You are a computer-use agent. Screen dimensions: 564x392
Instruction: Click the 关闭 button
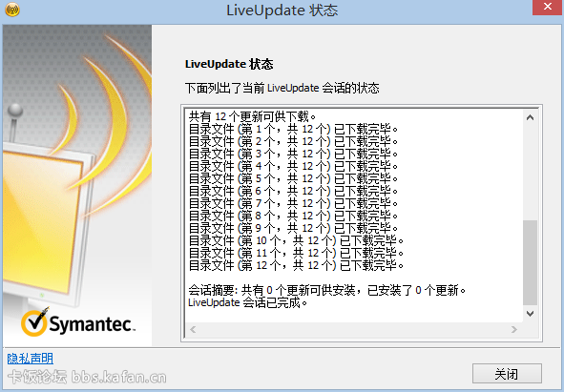[507, 374]
